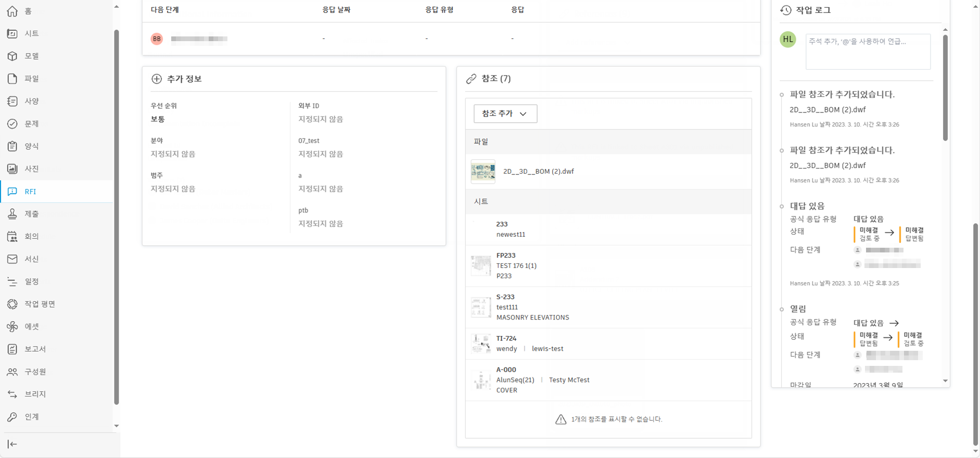Open the Submittals (제출) stamp icon

[12, 214]
